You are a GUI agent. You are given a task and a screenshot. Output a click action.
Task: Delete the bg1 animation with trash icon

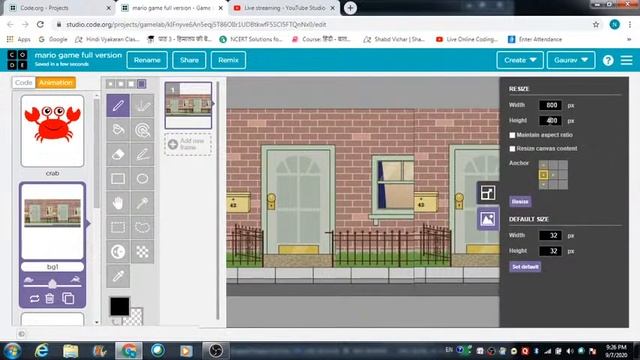[x=50, y=298]
